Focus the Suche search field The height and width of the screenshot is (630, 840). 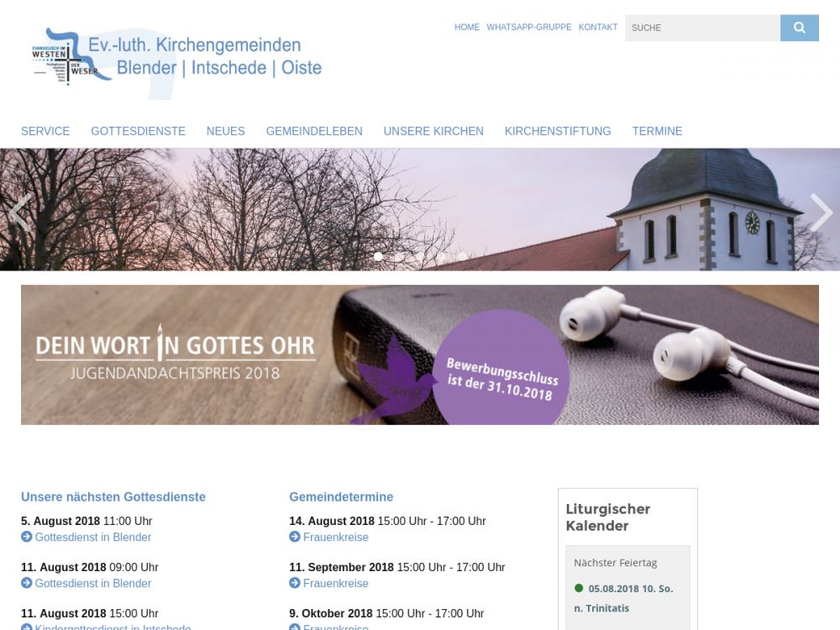click(701, 28)
